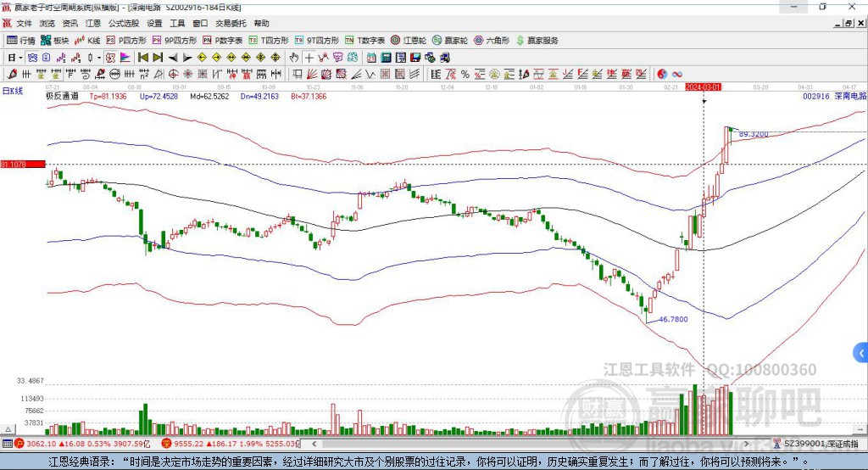Click the up-triangle button at volume pane
Image resolution: width=868 pixels, height=470 pixels.
pyautogui.click(x=8, y=429)
